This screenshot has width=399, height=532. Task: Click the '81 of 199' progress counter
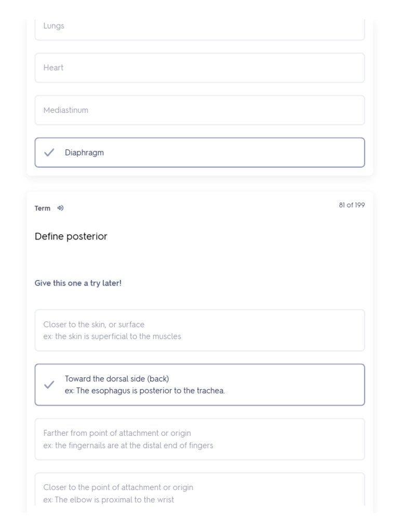coord(352,205)
